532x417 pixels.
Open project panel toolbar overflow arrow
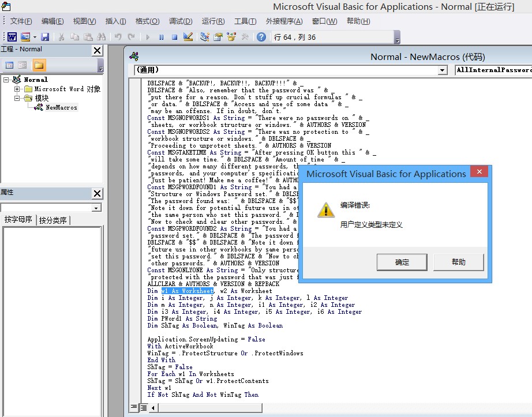click(x=100, y=65)
